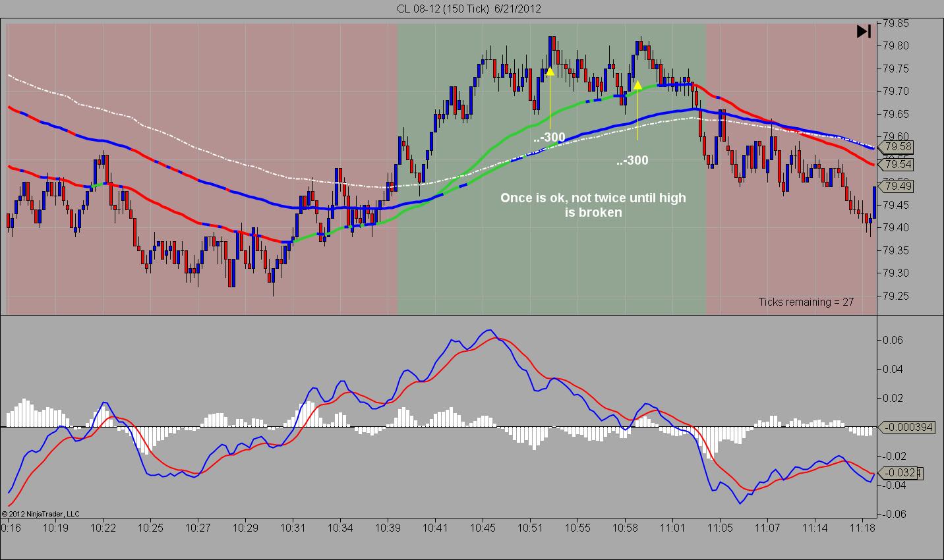Click the 11:07 time axis label
Screen dimensions: 944x560
(767, 528)
